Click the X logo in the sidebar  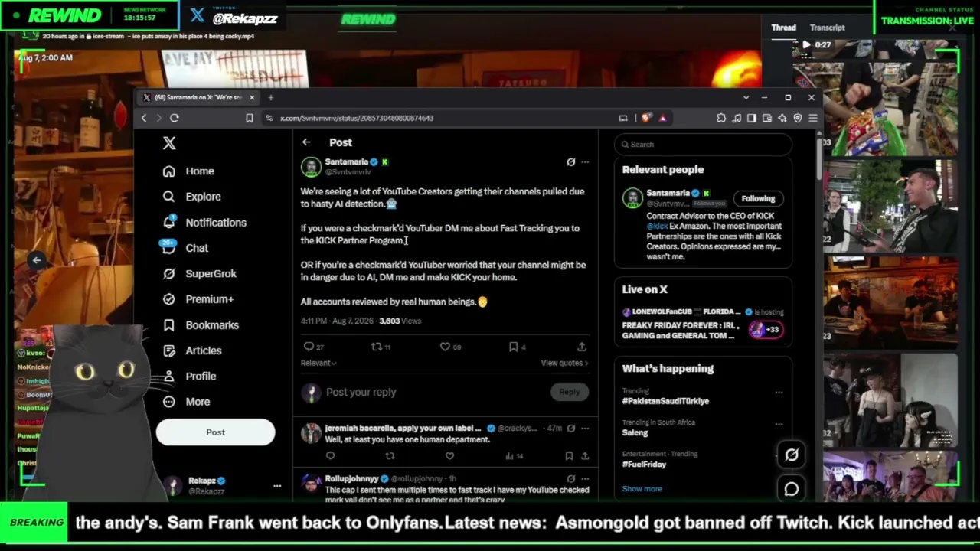169,143
